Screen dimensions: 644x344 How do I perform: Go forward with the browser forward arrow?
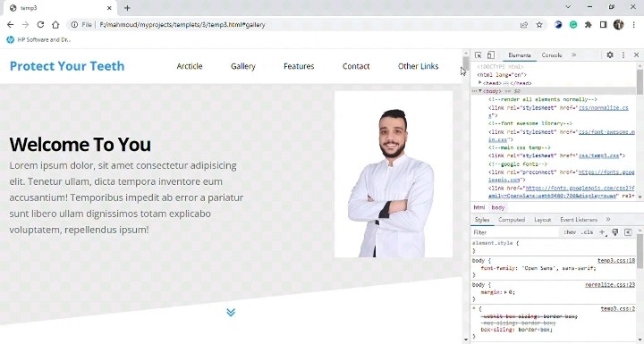click(x=25, y=25)
